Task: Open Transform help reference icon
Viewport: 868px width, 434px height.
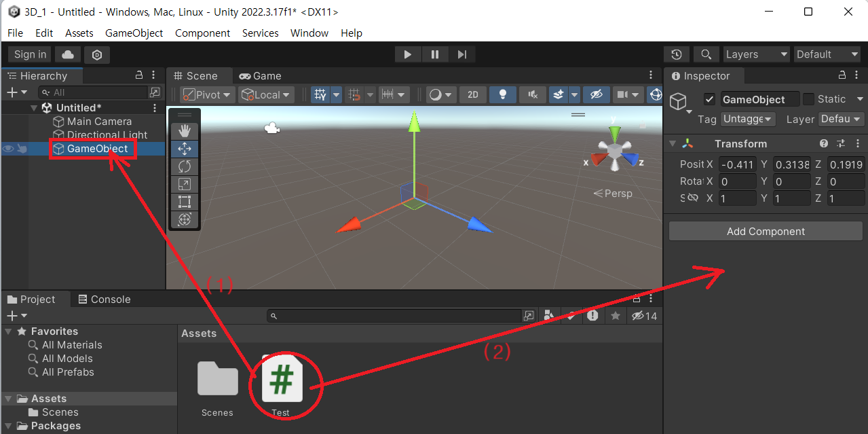Action: click(x=824, y=144)
